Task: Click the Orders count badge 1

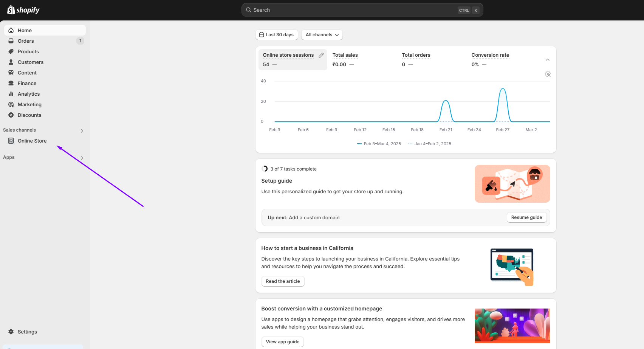Action: 80,41
